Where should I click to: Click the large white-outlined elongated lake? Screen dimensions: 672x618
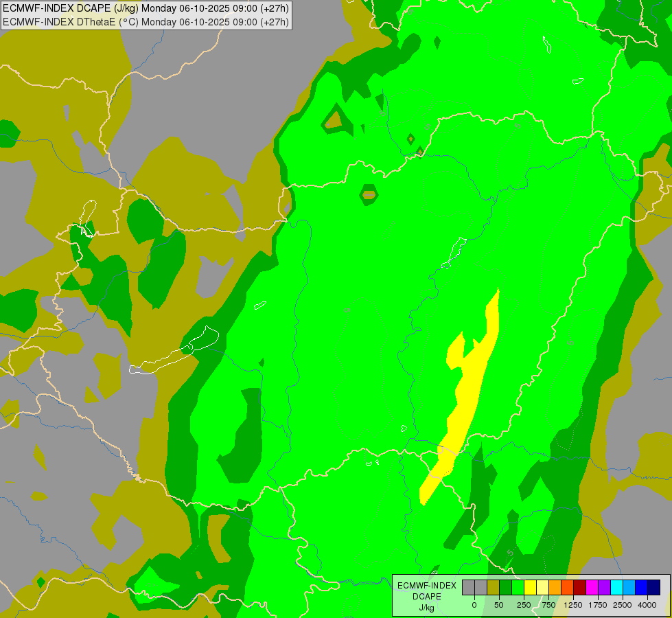[x=174, y=352]
